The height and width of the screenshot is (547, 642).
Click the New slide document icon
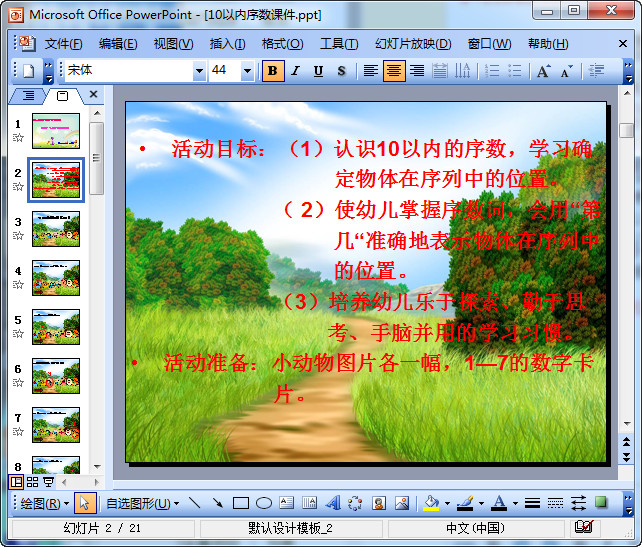(28, 71)
